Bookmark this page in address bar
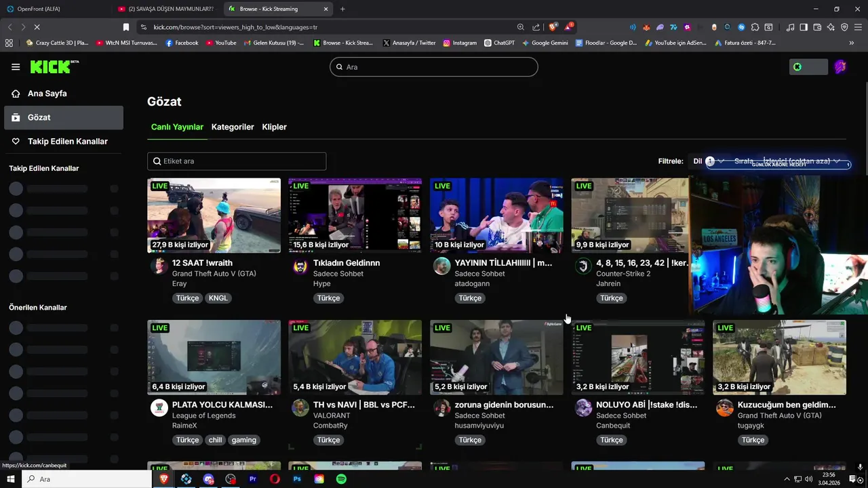The image size is (868, 488). point(126,27)
